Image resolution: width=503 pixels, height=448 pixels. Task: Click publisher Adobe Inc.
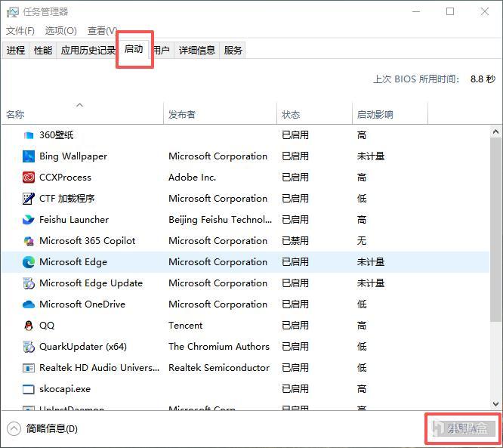tap(193, 178)
